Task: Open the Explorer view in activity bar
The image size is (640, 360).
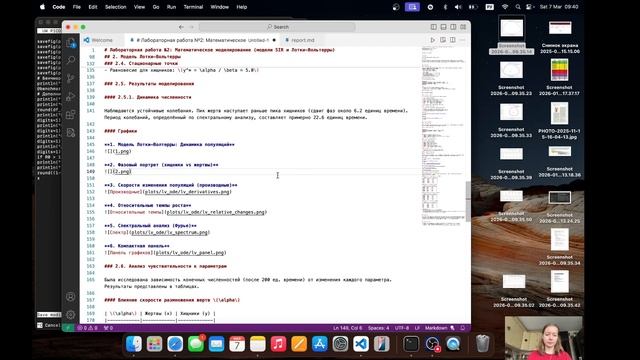Action: pos(71,42)
